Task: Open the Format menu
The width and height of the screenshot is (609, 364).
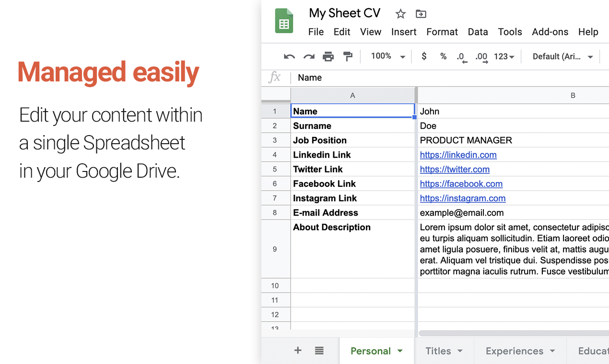Action: click(x=442, y=32)
